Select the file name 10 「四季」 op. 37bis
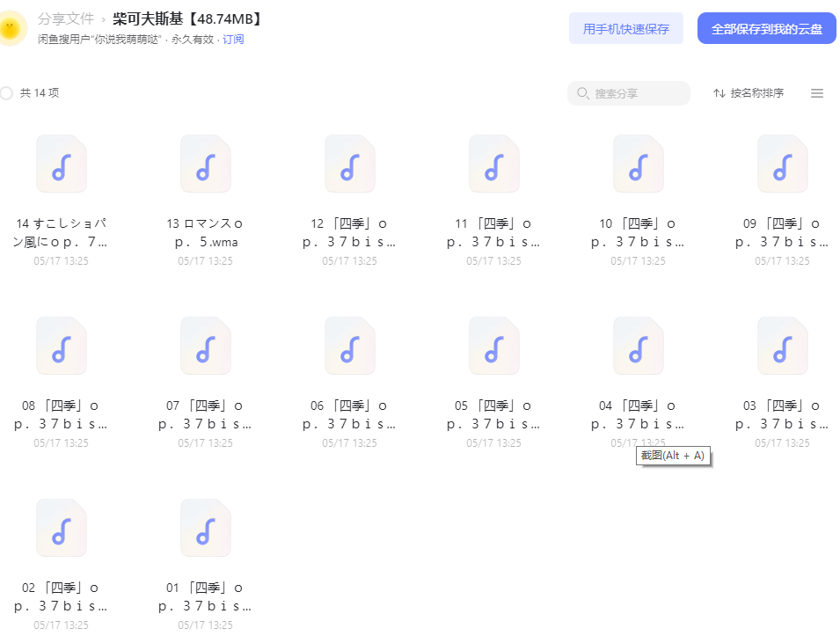Viewport: 840px width, 643px height. point(638,232)
